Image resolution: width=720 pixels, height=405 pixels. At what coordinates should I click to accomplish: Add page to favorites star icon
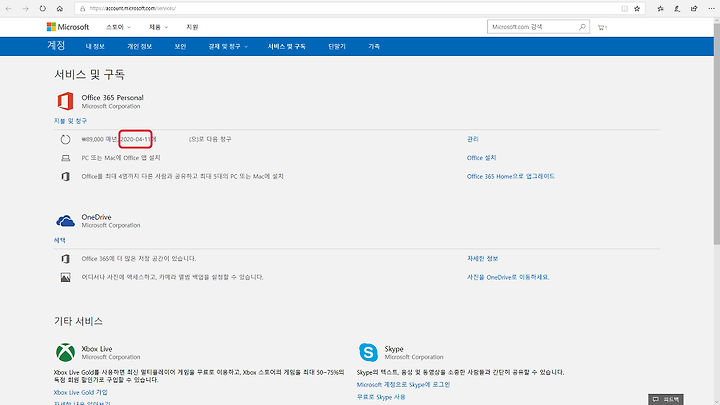coord(637,8)
